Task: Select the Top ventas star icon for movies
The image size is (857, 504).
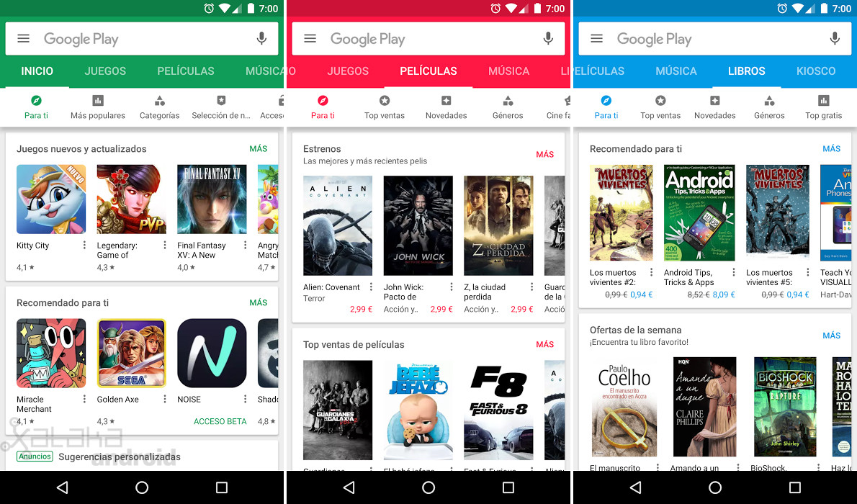Action: [x=384, y=102]
